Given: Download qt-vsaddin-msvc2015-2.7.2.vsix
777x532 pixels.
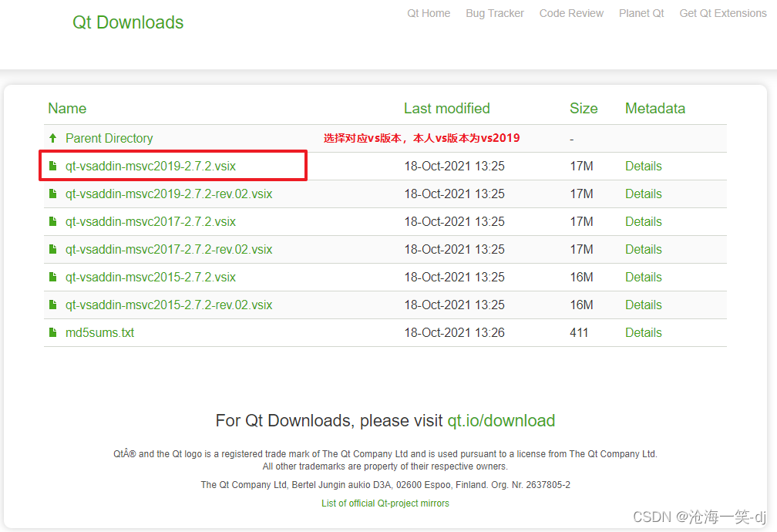Looking at the screenshot, I should click(x=150, y=277).
